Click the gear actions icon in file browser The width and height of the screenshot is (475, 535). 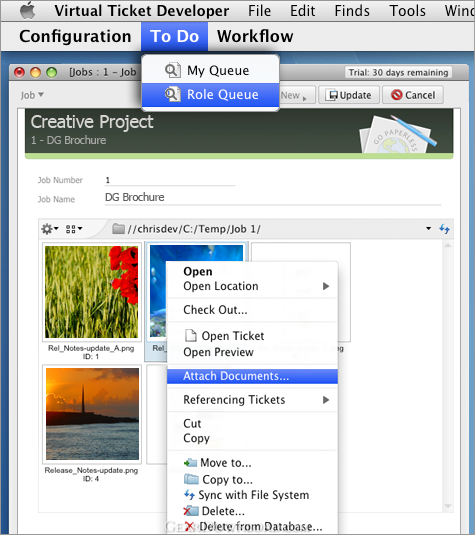[50, 229]
